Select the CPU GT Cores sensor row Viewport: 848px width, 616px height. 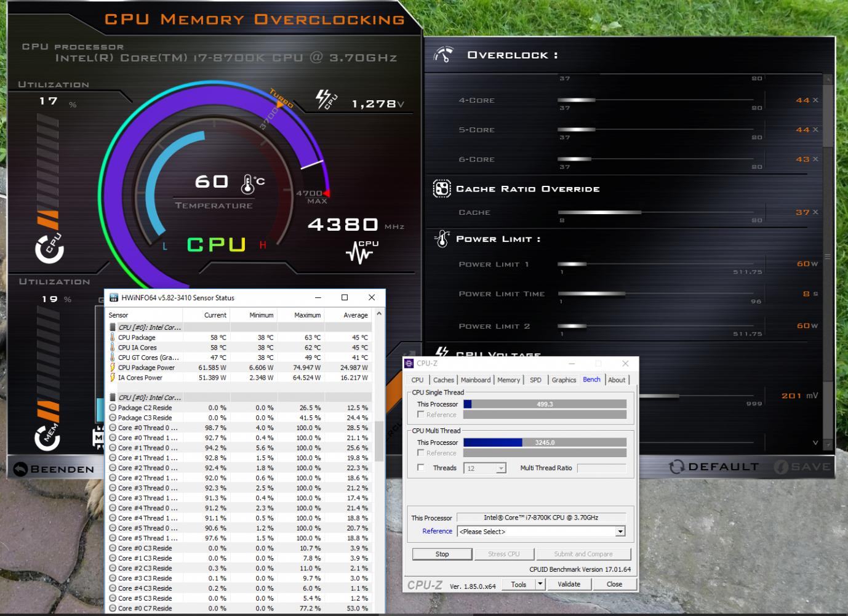click(x=239, y=358)
